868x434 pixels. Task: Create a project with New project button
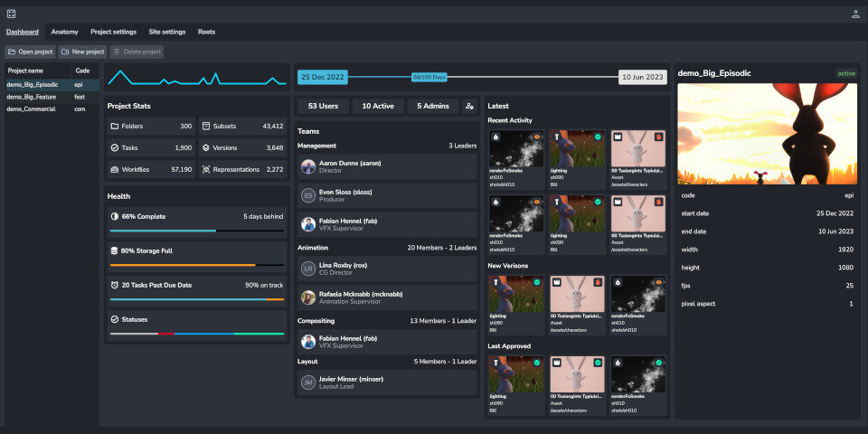[82, 52]
